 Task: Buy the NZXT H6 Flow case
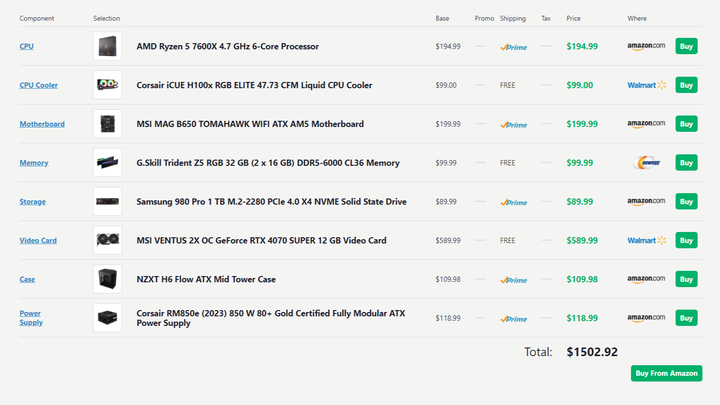click(x=686, y=279)
